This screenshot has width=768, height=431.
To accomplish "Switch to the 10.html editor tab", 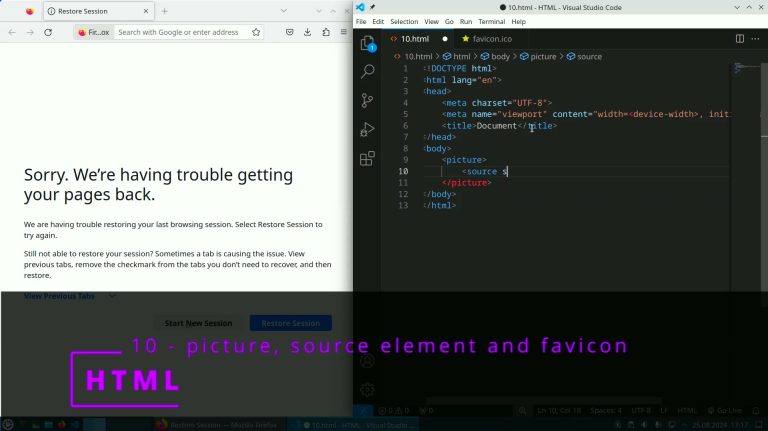I will [415, 39].
